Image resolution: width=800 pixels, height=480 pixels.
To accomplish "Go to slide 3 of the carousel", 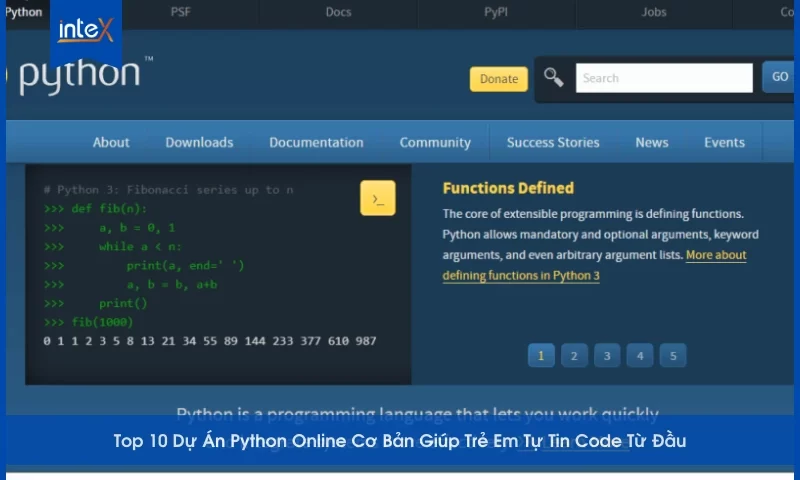I will point(607,356).
